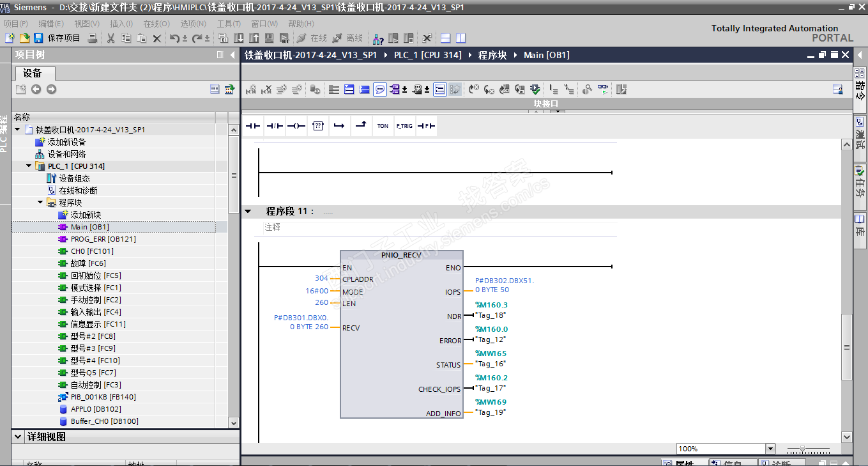Click the copy icon in main toolbar
Screen dimensions: 868x466
[126, 38]
